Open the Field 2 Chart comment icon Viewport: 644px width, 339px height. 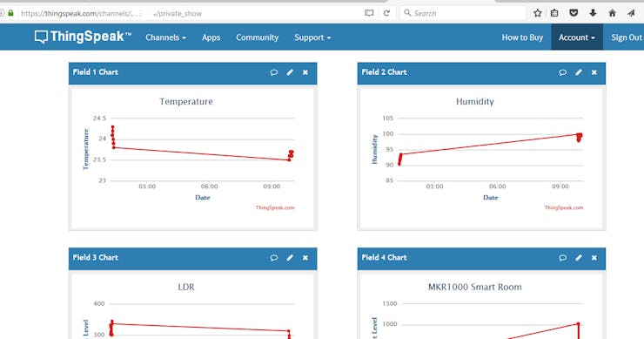click(563, 72)
